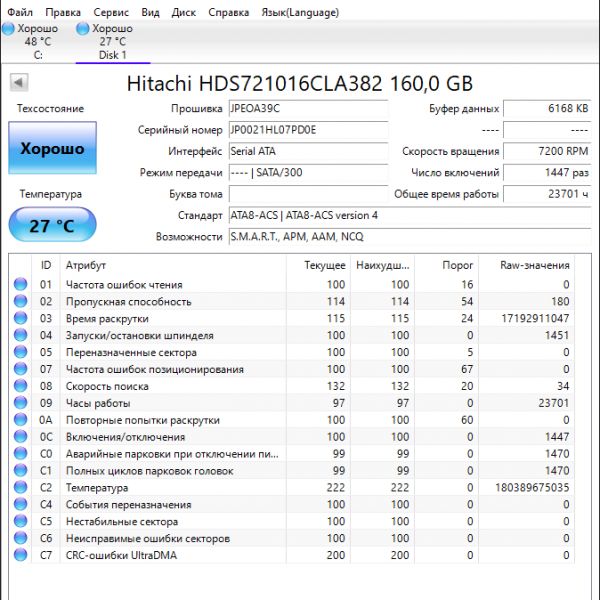Open the Сервис menu
Viewport: 600px width, 600px height.
pyautogui.click(x=111, y=12)
